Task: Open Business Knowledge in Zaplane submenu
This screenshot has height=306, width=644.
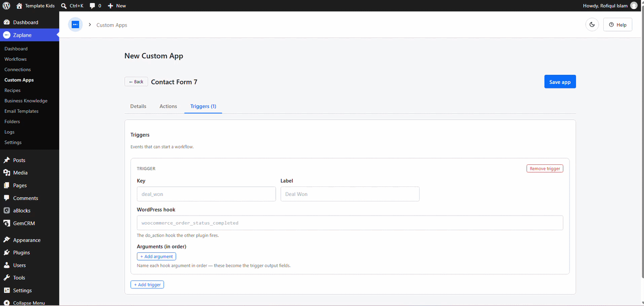Action: 26,101
